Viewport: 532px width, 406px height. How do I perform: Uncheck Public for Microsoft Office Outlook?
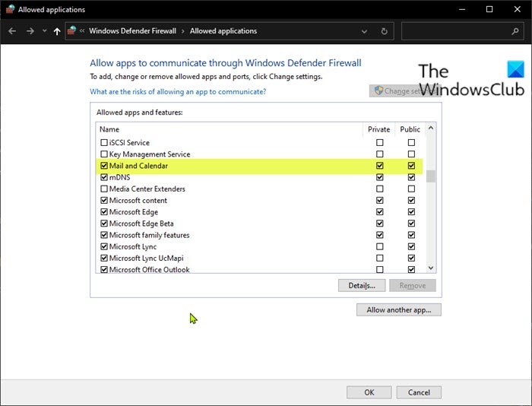pyautogui.click(x=411, y=270)
